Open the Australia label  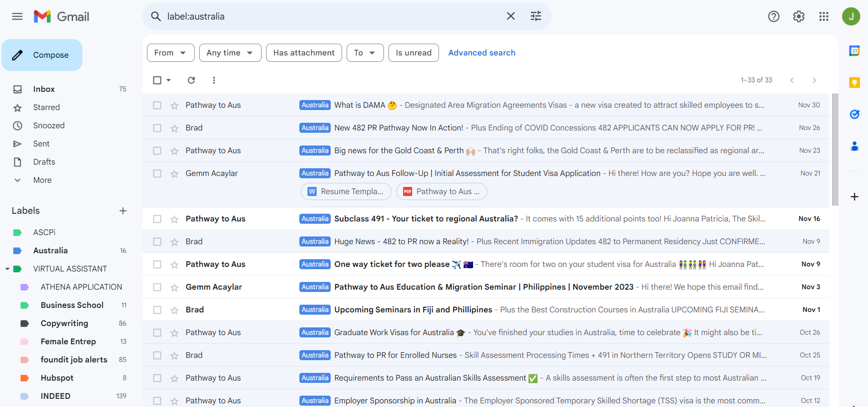(50, 251)
